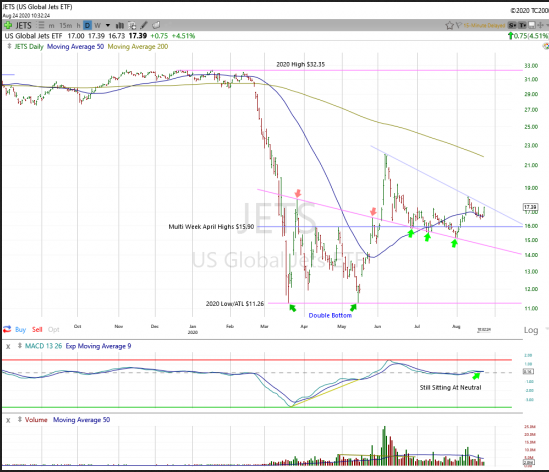Click the 2020 High $32.35 annotation

(300, 64)
